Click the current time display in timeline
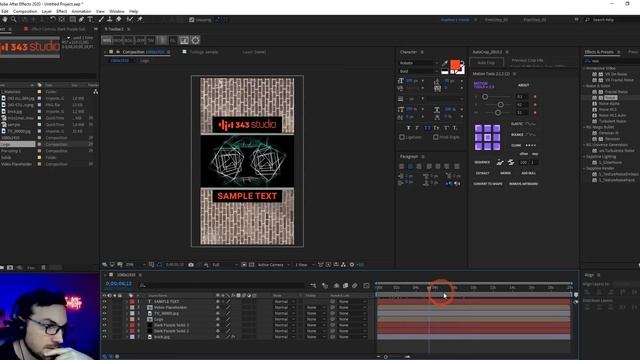Viewport: 640px width, 360px height. tap(119, 283)
